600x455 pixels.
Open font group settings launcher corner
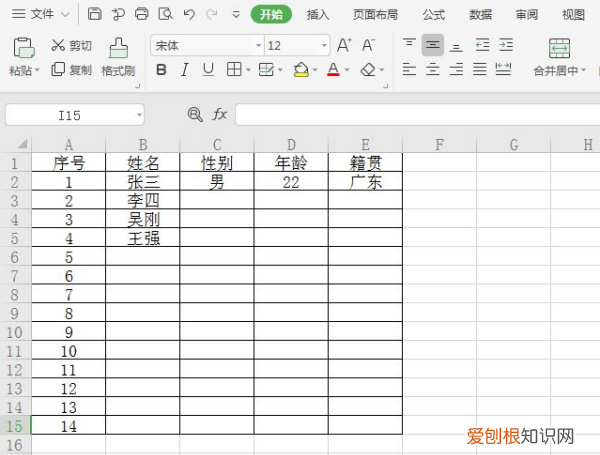coord(385,86)
